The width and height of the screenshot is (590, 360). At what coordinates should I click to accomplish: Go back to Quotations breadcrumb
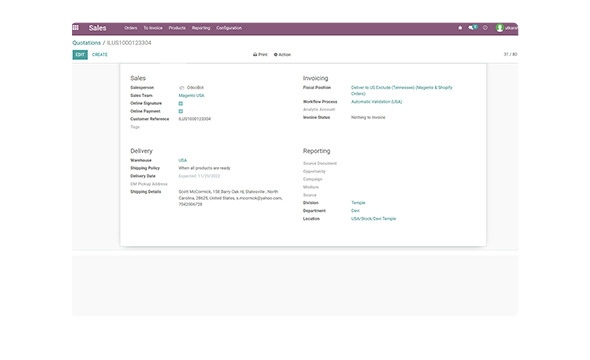87,43
